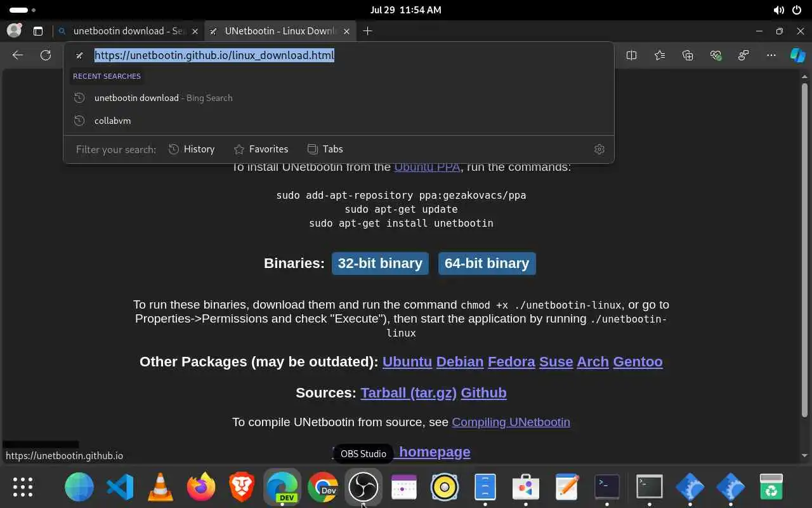Viewport: 812px width, 508px height.
Task: Open the tab actions menu icon
Action: (38, 30)
